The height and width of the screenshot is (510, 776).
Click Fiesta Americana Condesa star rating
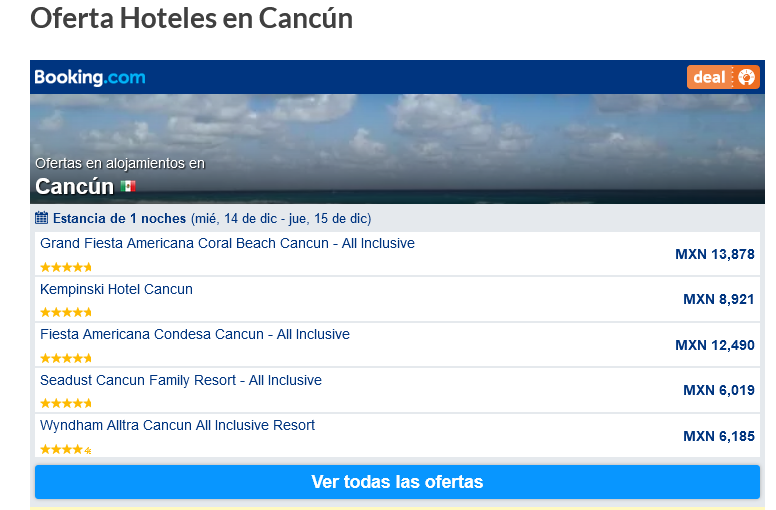point(66,358)
